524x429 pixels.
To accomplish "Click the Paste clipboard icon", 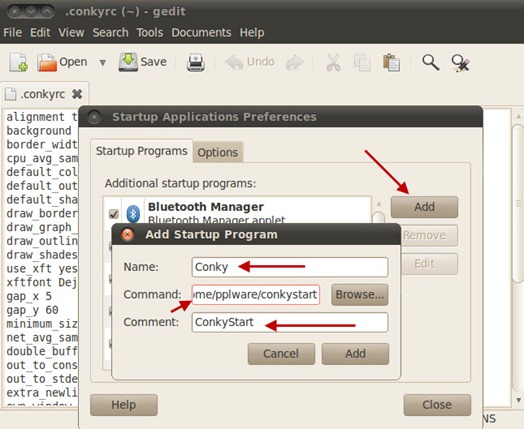I will click(391, 62).
